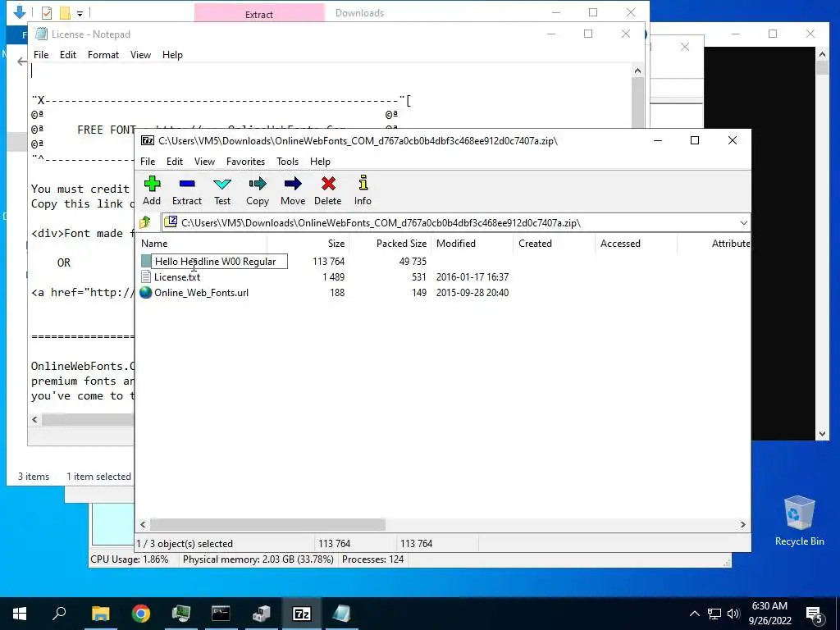The width and height of the screenshot is (840, 630).
Task: Open the Tools menu in 7-Zip
Action: pyautogui.click(x=287, y=162)
